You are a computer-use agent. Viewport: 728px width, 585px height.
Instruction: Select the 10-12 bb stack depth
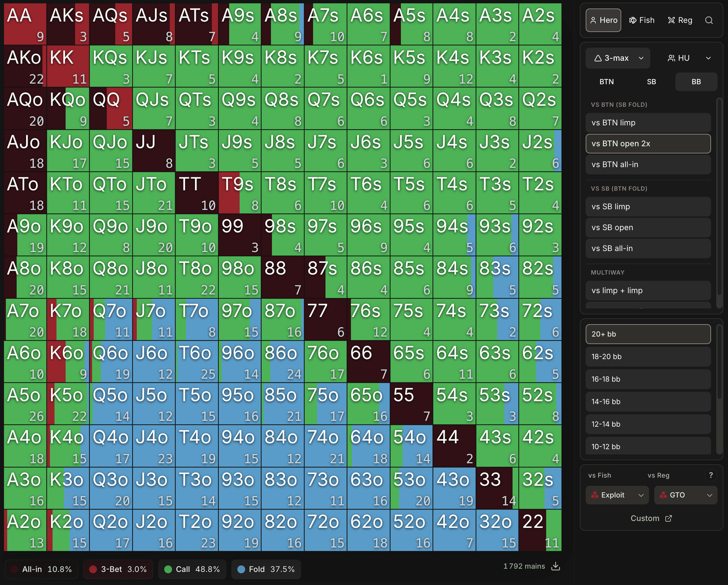click(x=648, y=446)
